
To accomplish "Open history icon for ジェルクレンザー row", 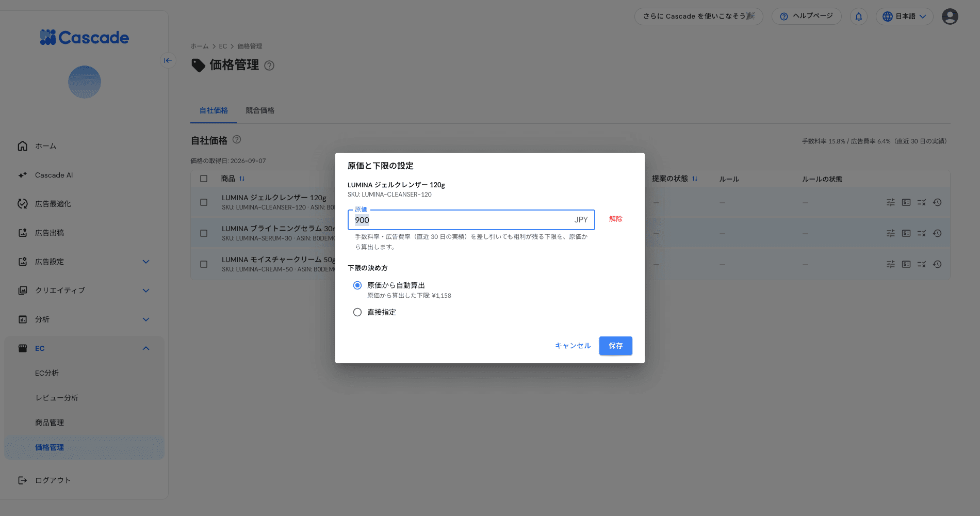I will [937, 202].
